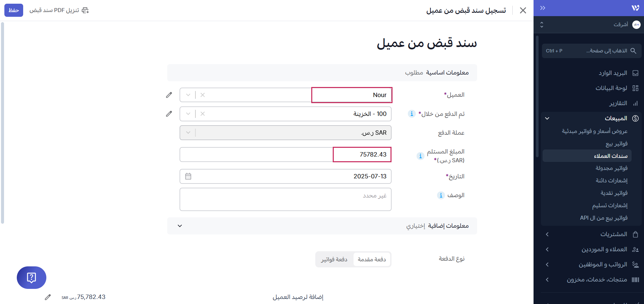Click the pencil icon beside the payment account field
The width and height of the screenshot is (644, 304).
click(169, 114)
